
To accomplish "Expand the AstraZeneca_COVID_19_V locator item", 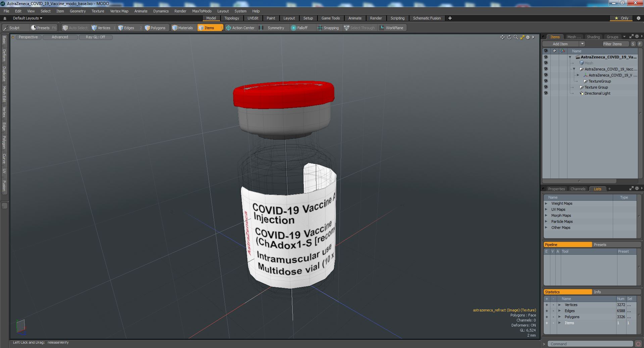I will click(x=578, y=75).
